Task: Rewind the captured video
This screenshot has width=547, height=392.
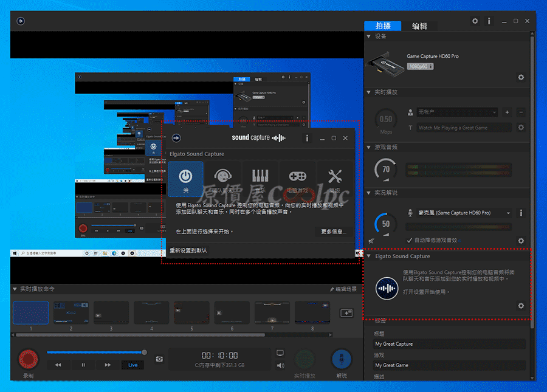Action: pos(58,365)
